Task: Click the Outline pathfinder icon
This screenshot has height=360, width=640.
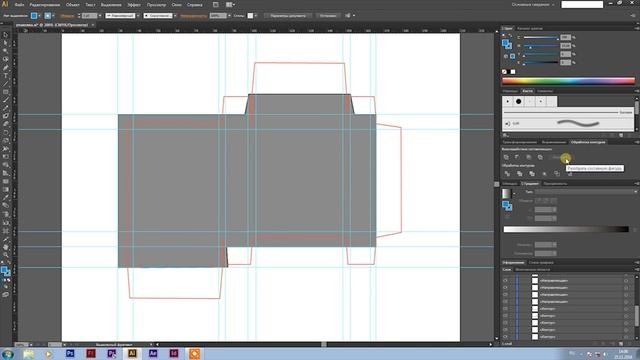Action: tap(557, 174)
